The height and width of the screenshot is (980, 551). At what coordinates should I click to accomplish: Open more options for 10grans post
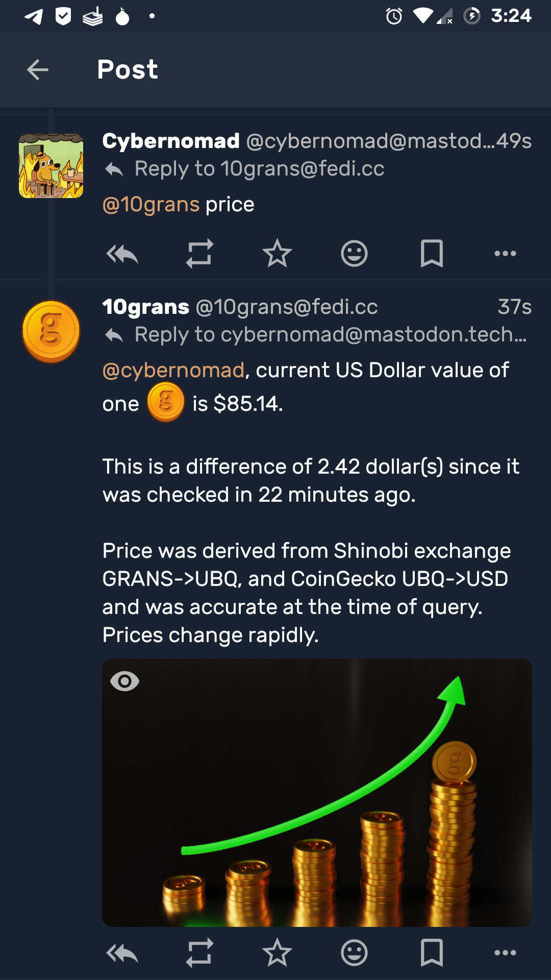505,952
